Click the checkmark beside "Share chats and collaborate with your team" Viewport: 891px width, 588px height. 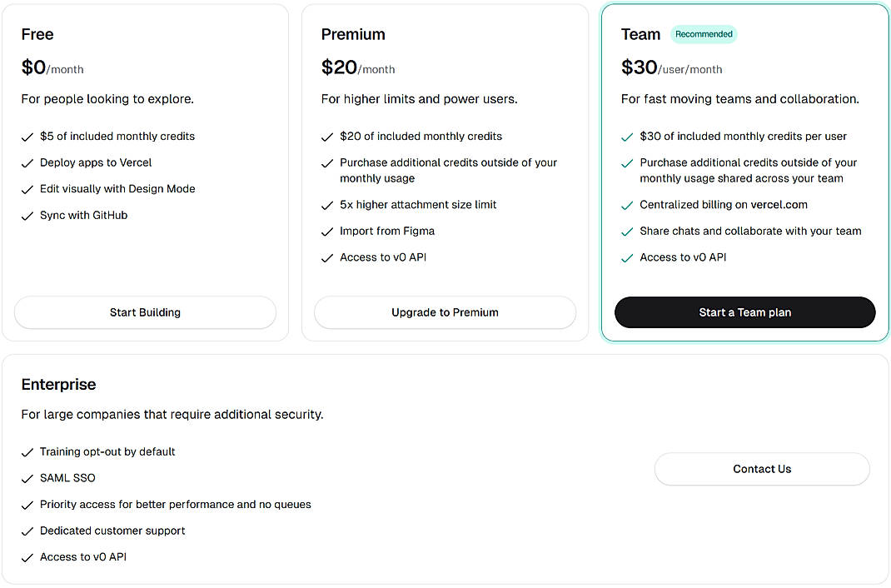(626, 231)
